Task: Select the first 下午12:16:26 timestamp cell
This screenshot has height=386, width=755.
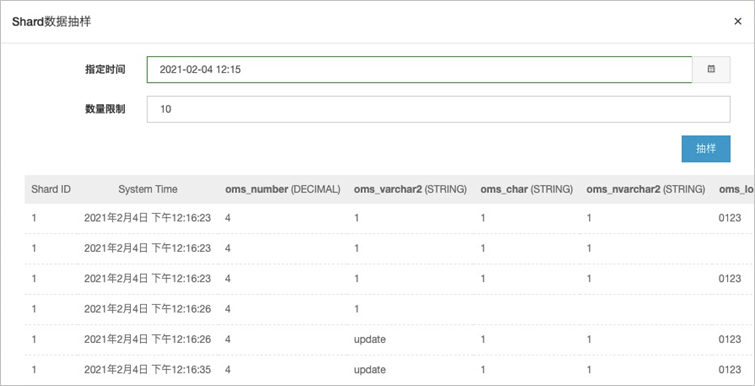Action: (x=147, y=309)
